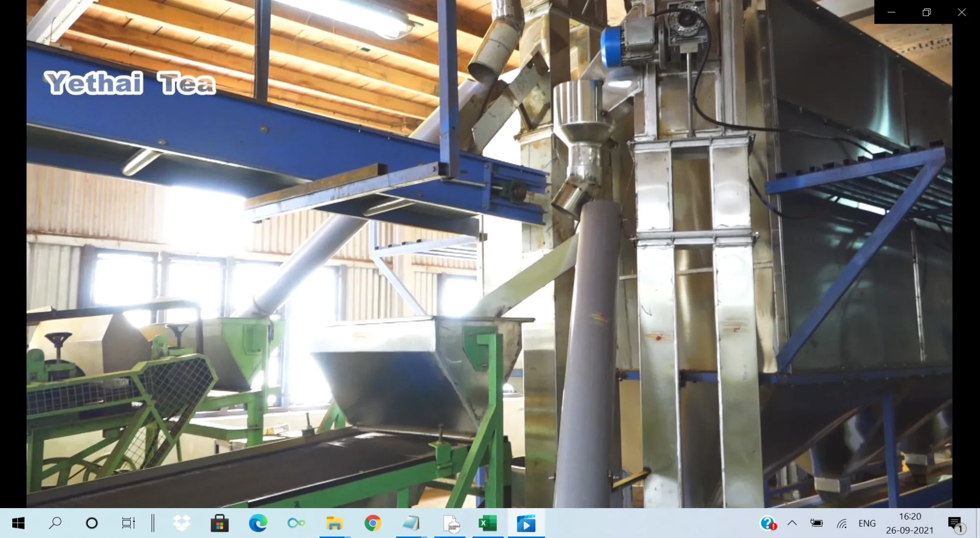The width and height of the screenshot is (980, 538).
Task: Expand hidden system tray icons chevron
Action: click(x=792, y=523)
